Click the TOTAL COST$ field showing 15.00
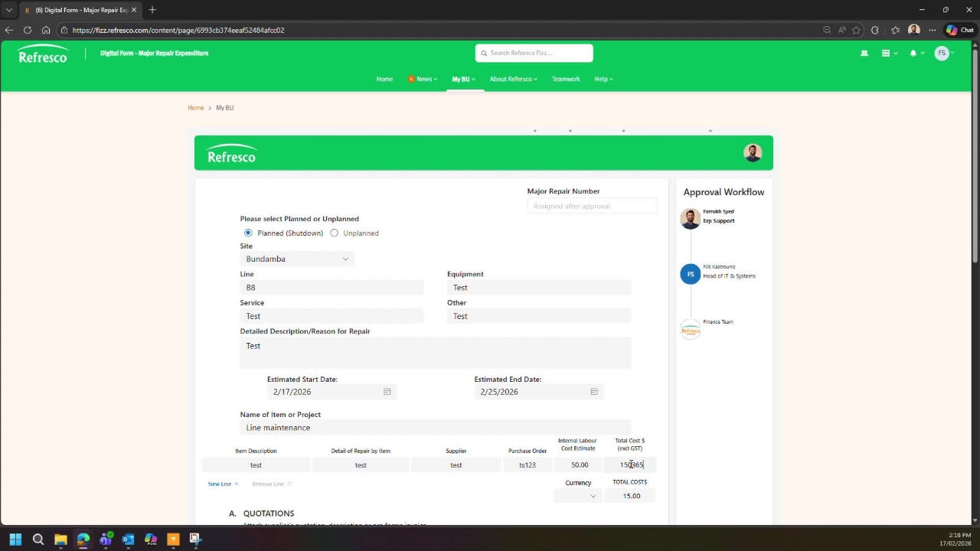 [632, 496]
